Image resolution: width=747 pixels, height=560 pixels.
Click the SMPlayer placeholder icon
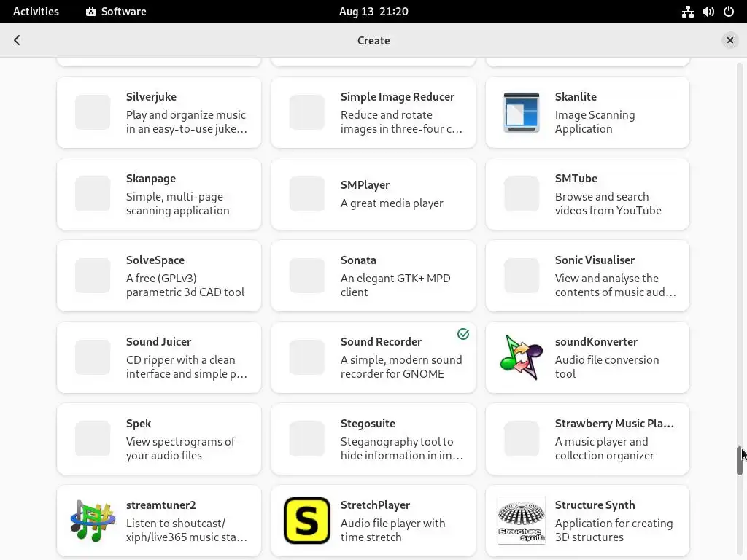pyautogui.click(x=307, y=194)
